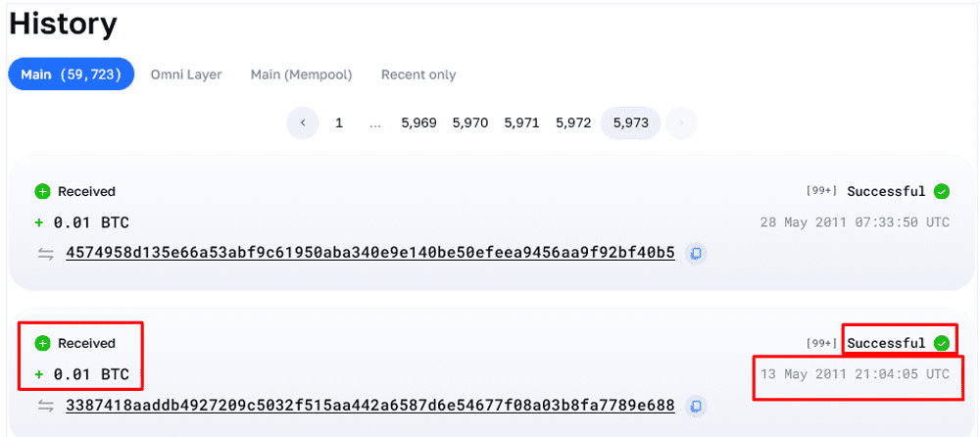Click green checkmark next to first Successful

pyautogui.click(x=942, y=192)
